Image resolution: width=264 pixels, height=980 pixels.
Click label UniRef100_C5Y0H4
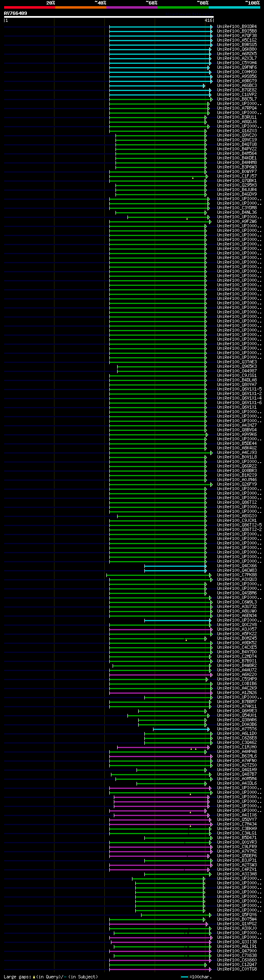237,63
